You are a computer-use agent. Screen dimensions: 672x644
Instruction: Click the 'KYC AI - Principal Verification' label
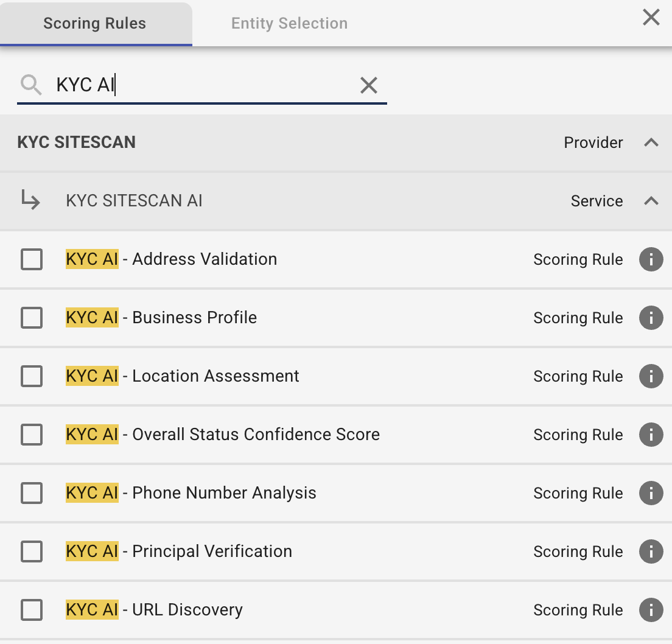pyautogui.click(x=179, y=551)
